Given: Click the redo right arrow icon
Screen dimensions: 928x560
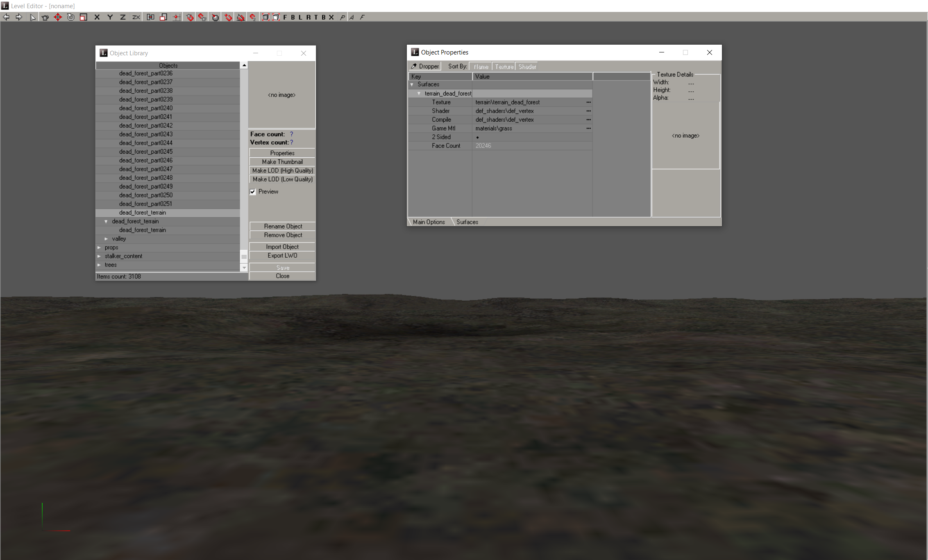Looking at the screenshot, I should 19,17.
